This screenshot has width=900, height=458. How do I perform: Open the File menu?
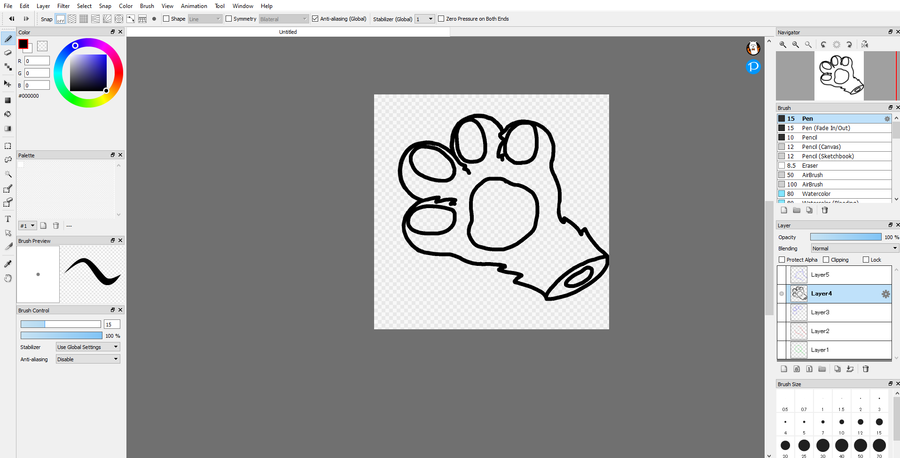click(8, 6)
